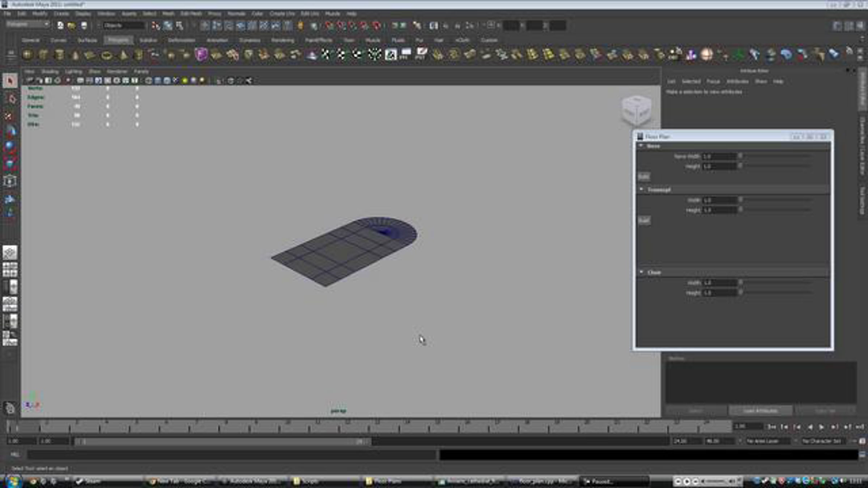Select the polygon sphere shelf icon
This screenshot has height=488, width=868.
[27, 55]
